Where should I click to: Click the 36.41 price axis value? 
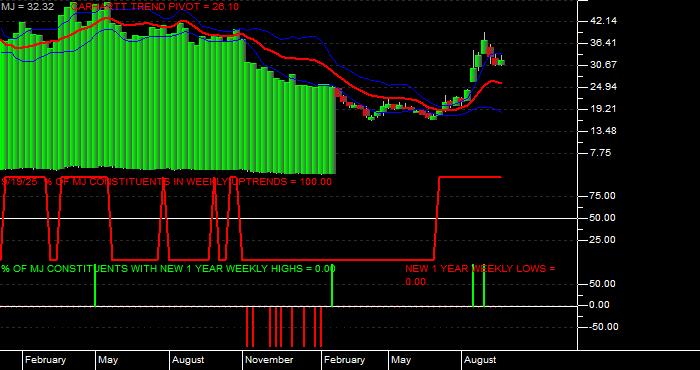click(603, 43)
